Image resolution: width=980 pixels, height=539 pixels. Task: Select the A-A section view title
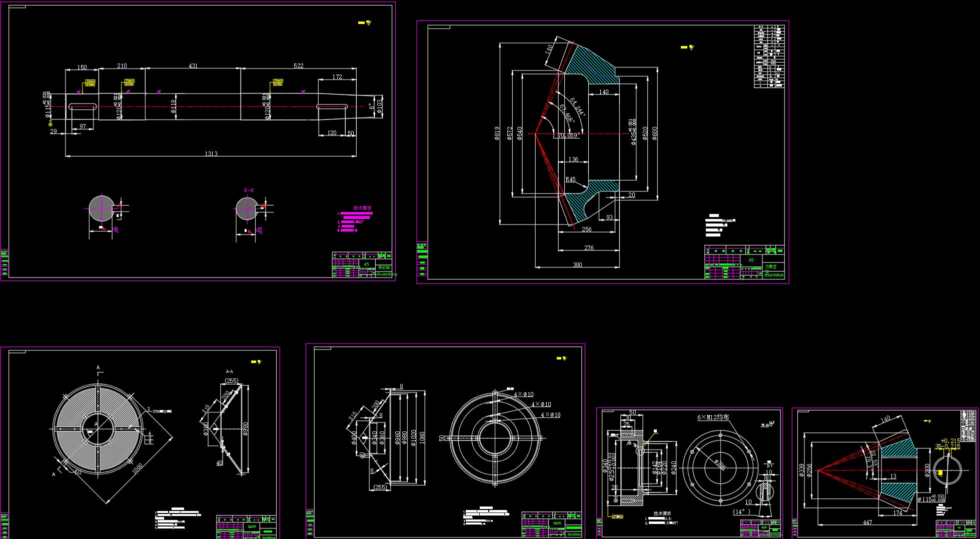[x=230, y=371]
